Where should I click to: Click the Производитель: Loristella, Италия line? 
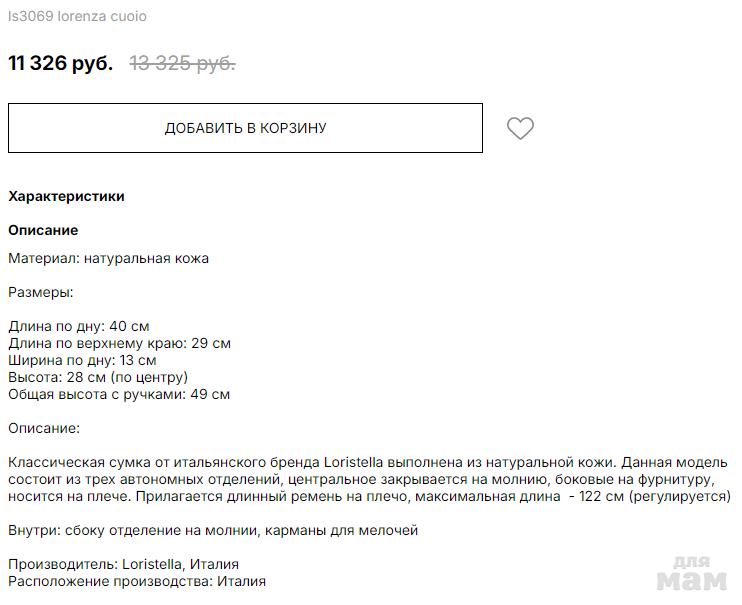point(123,564)
